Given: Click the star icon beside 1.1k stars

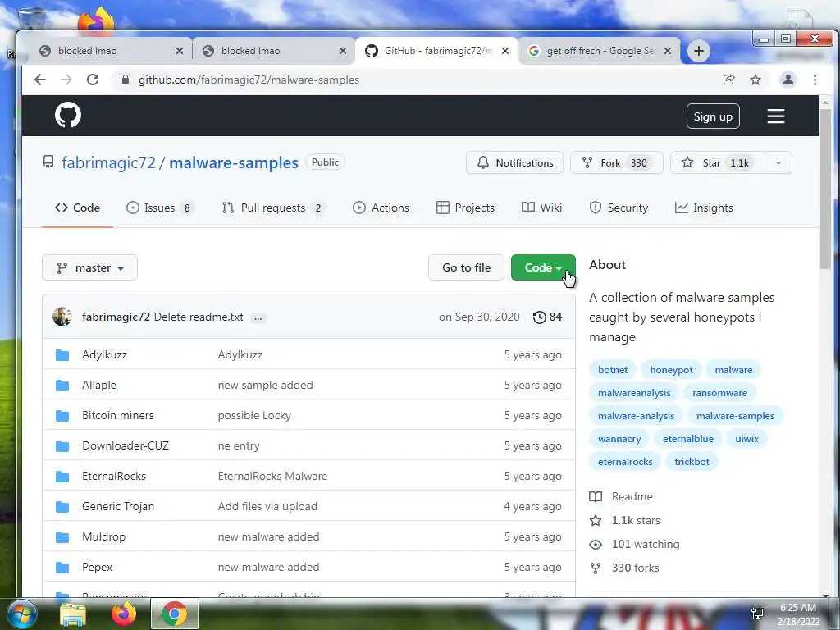Looking at the screenshot, I should [x=596, y=520].
